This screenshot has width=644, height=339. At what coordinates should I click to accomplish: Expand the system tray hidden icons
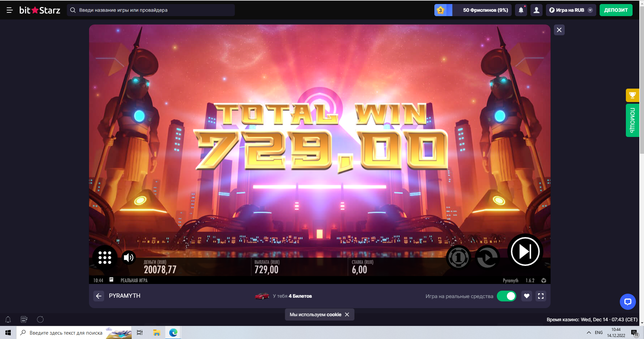pyautogui.click(x=589, y=333)
